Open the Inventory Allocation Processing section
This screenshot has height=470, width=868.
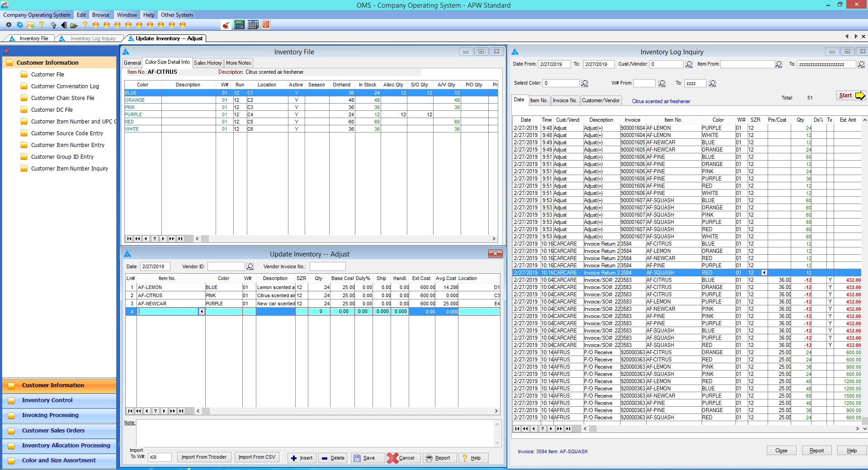click(59, 446)
